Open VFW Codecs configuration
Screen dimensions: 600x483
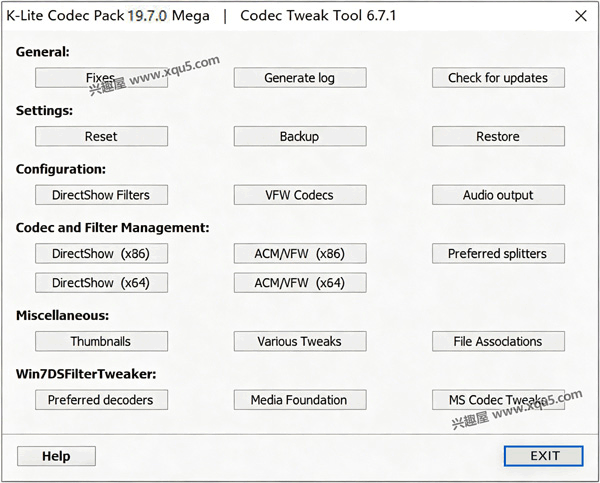(300, 195)
